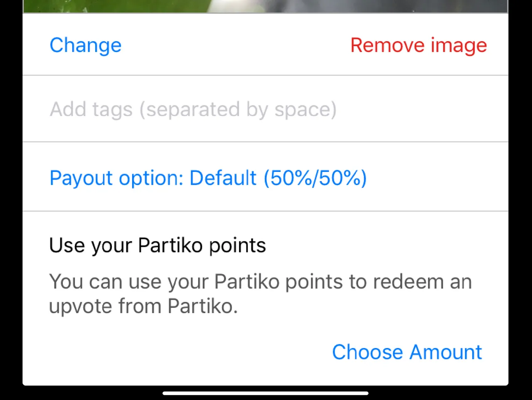Tap the home indicator bar
Viewport: 532px width, 400px height.
265,393
